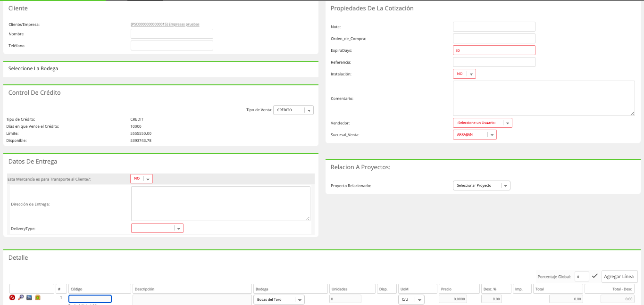The image size is (644, 305).
Task: Click the Límite value 5555550.00
Action: click(x=141, y=133)
